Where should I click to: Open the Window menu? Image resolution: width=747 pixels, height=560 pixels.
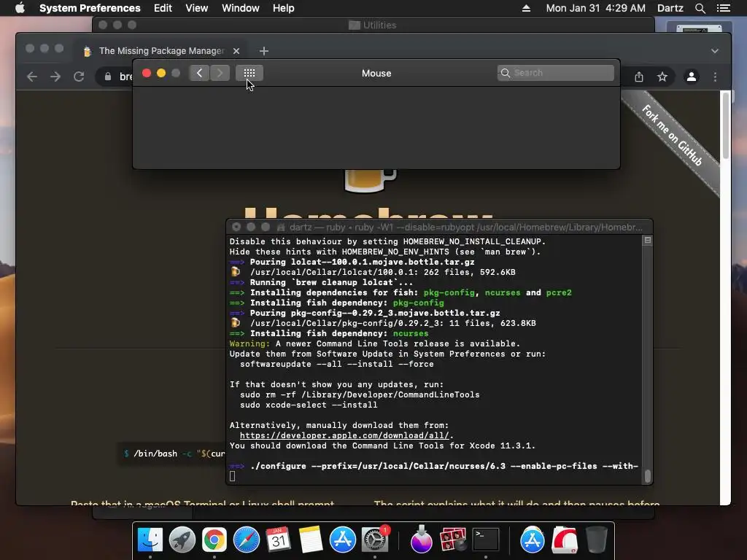[x=241, y=8]
